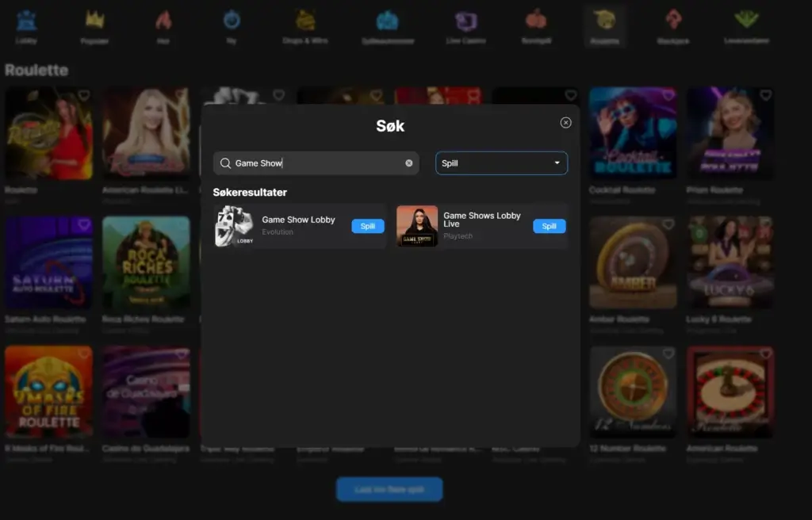
Task: Favorite the American Roulette Li... blonde dealer game
Action: tap(182, 95)
